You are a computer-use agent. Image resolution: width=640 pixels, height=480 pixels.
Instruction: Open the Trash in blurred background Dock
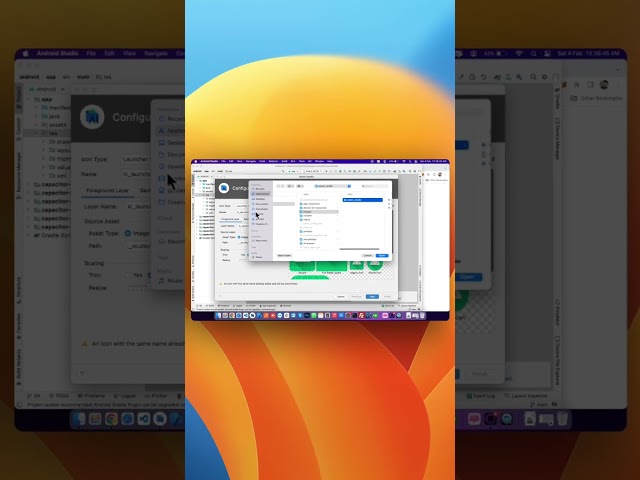point(562,419)
